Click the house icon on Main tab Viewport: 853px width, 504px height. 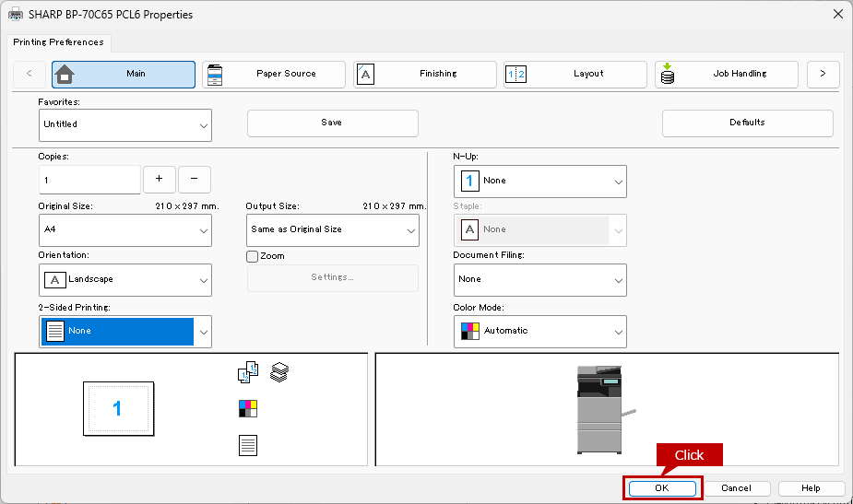pyautogui.click(x=65, y=75)
